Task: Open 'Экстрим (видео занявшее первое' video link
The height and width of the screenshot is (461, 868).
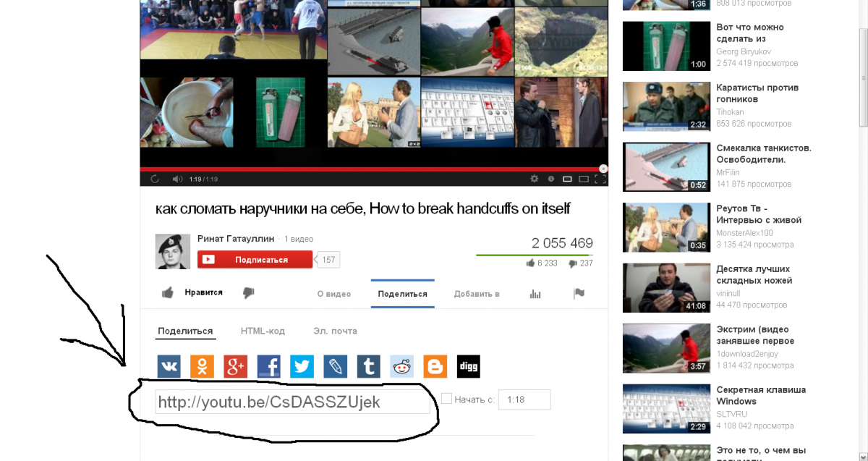Action: click(x=755, y=335)
